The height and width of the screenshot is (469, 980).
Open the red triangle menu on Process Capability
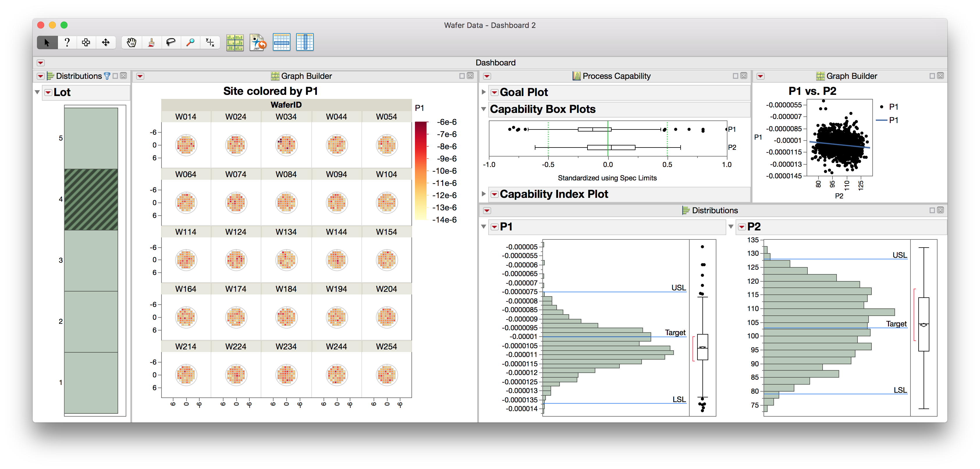(x=487, y=76)
